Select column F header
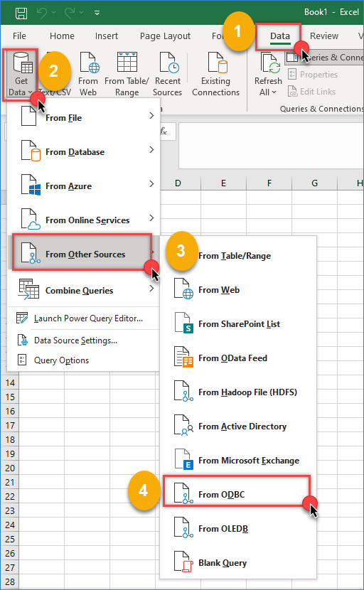The image size is (364, 590). [x=269, y=183]
